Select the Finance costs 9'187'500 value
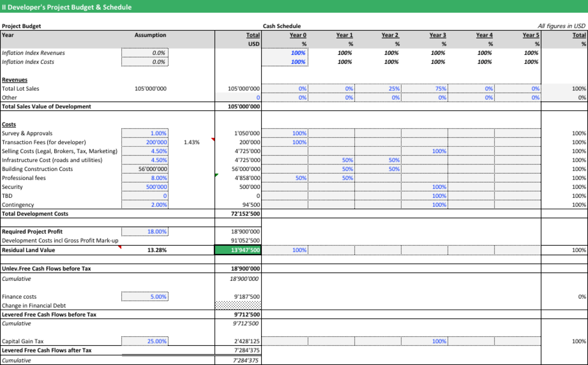The image size is (588, 365). point(247,297)
